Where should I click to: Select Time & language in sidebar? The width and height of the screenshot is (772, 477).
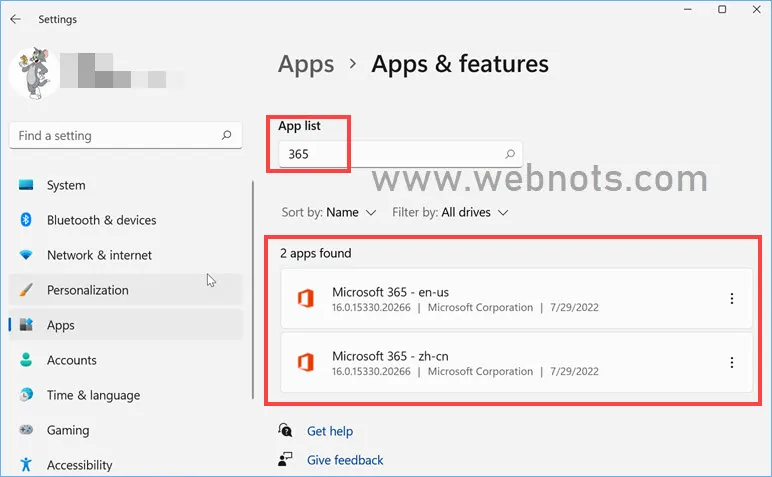point(93,395)
